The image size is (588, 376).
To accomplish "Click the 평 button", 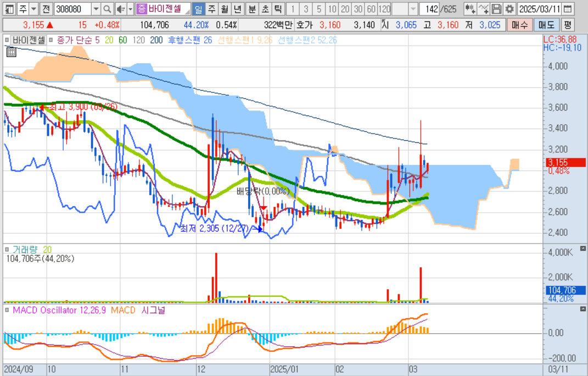I will [x=568, y=25].
